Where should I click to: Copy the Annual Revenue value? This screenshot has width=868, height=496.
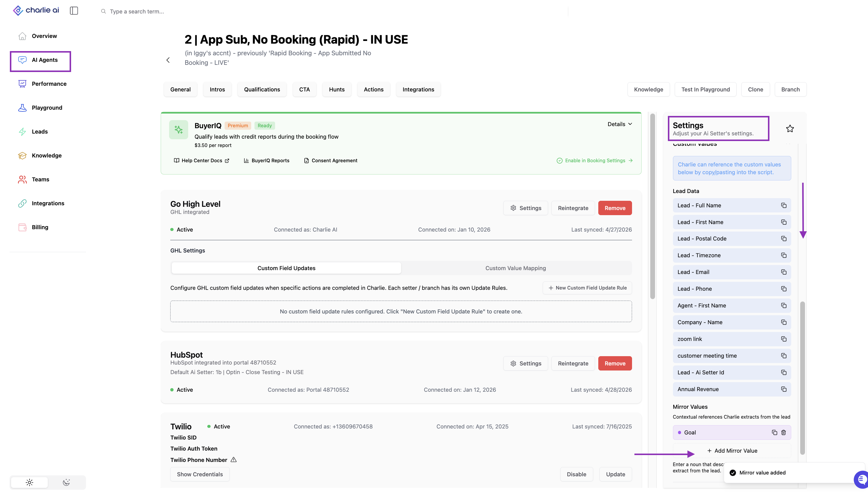[783, 389]
